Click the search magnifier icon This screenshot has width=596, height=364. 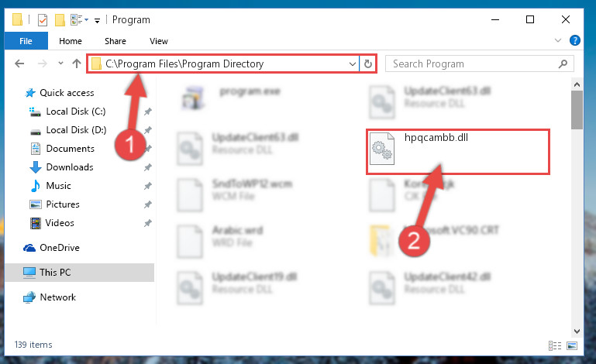point(563,64)
